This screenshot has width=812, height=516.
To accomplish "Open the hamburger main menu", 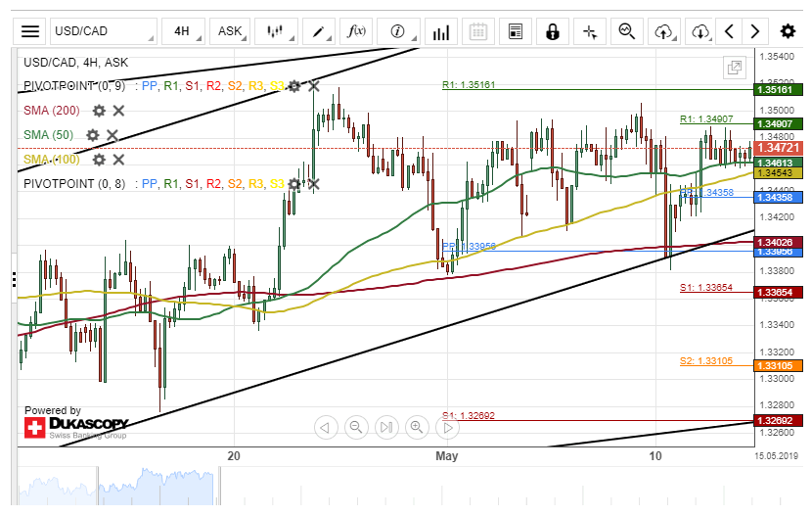I will (x=31, y=31).
